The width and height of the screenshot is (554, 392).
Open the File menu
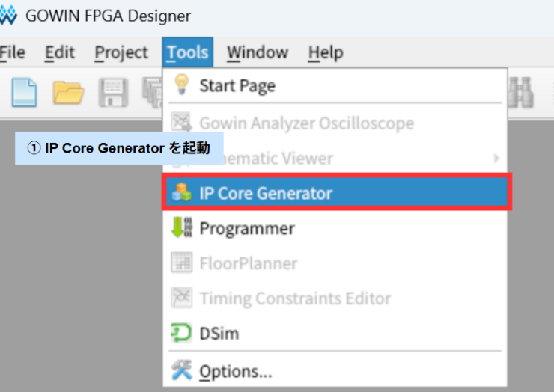coord(12,53)
